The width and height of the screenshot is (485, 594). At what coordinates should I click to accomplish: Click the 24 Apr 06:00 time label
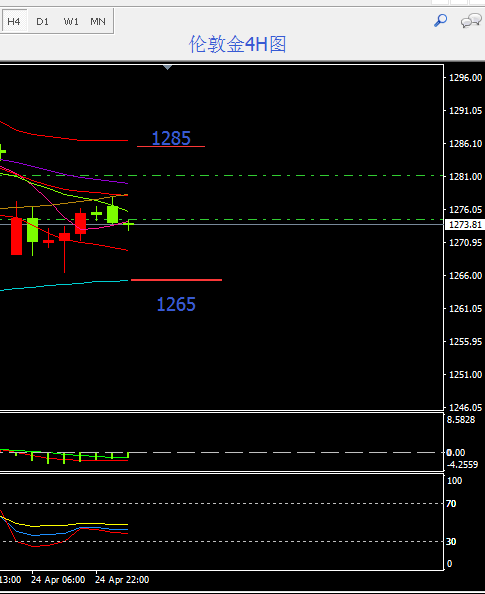pos(58,580)
